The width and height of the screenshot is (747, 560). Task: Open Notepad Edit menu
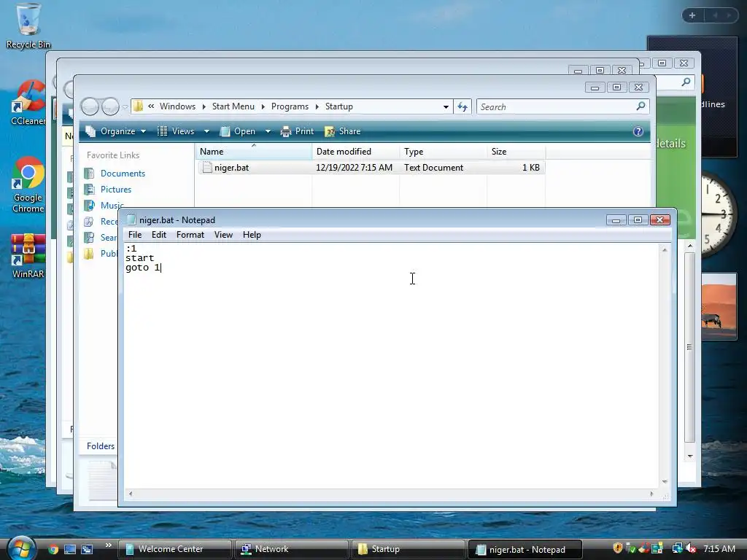(158, 235)
